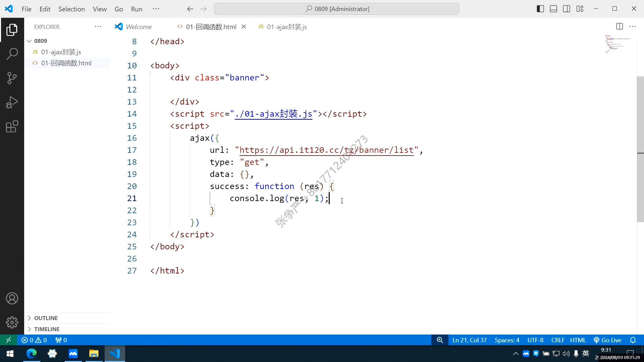The image size is (644, 362).
Task: Open the Edit menu in menu bar
Action: tap(44, 8)
